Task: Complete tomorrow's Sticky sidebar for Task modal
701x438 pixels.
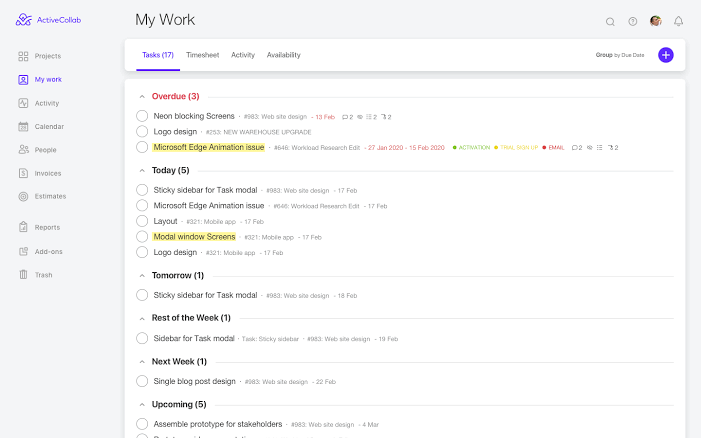Action: pos(142,295)
